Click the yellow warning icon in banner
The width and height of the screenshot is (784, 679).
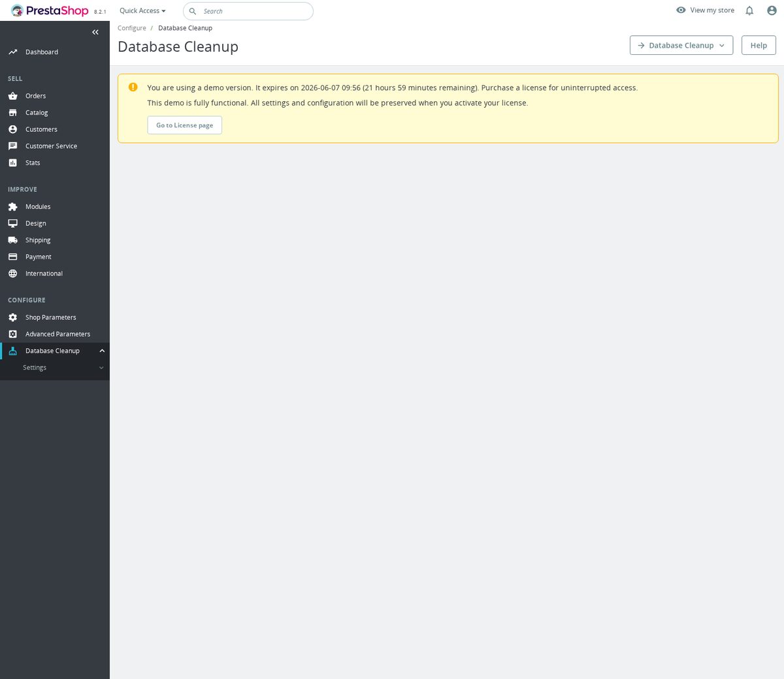(x=133, y=87)
